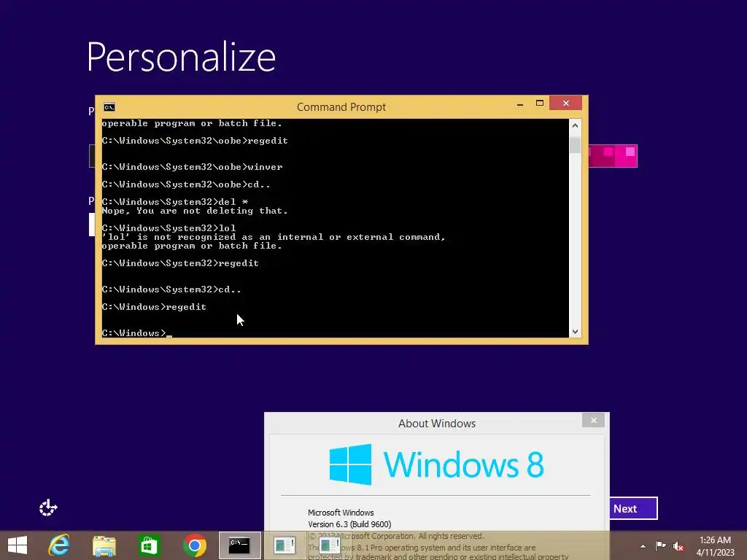Open Windows Store from taskbar
This screenshot has height=560, width=747.
149,545
